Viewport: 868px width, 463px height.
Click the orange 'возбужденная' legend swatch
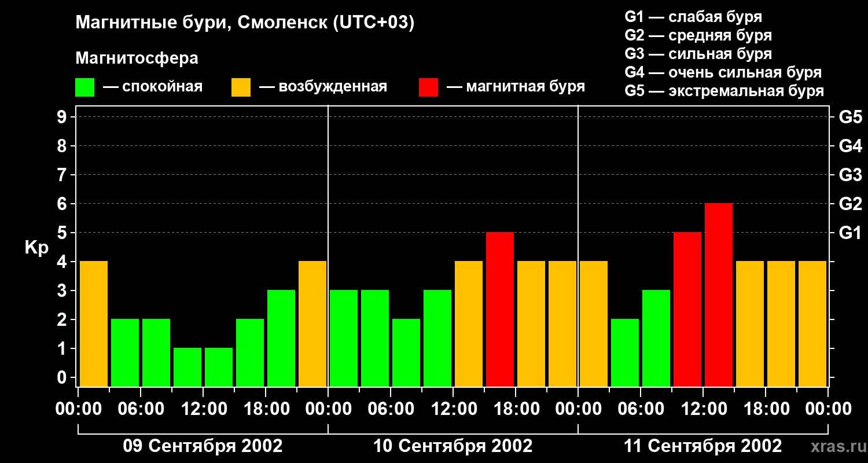tap(241, 87)
